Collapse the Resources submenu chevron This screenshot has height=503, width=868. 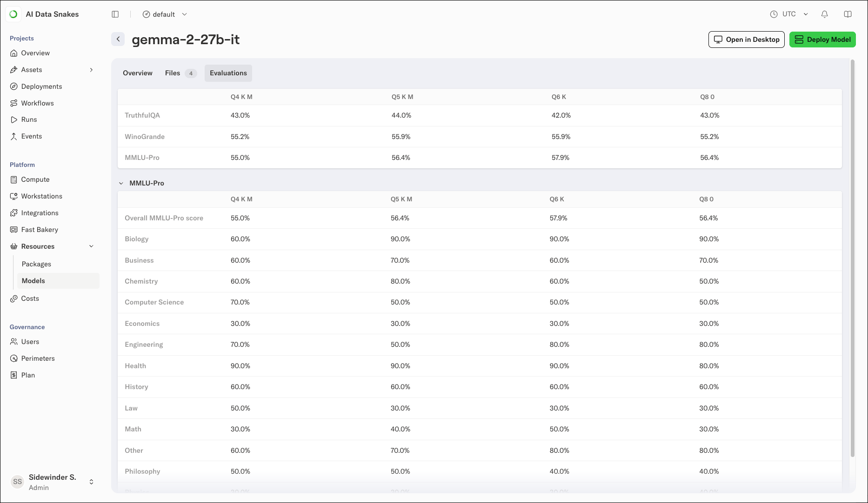(91, 246)
